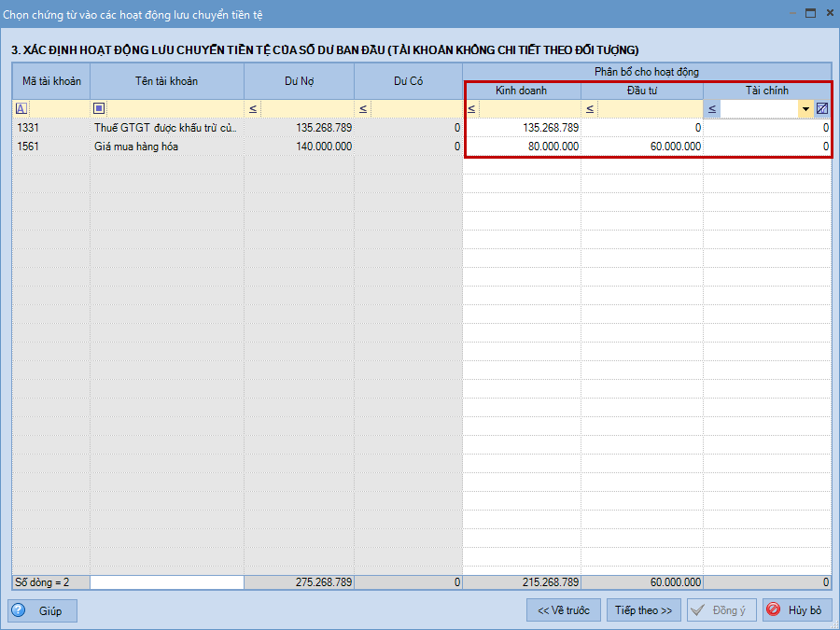The height and width of the screenshot is (630, 840).
Task: Open the Tài chính filter dropdown arrow
Action: [x=805, y=109]
